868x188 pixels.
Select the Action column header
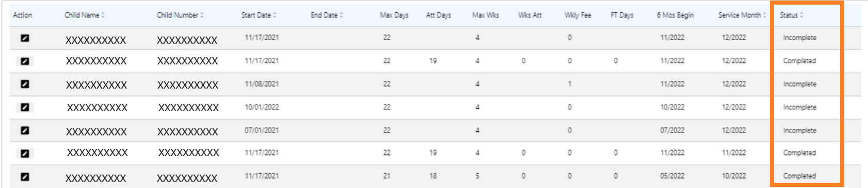[22, 15]
